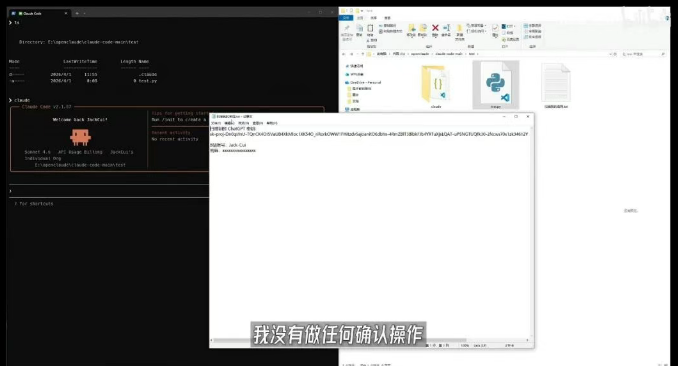
Task: Click the API key line in Notepad
Action: (368, 134)
